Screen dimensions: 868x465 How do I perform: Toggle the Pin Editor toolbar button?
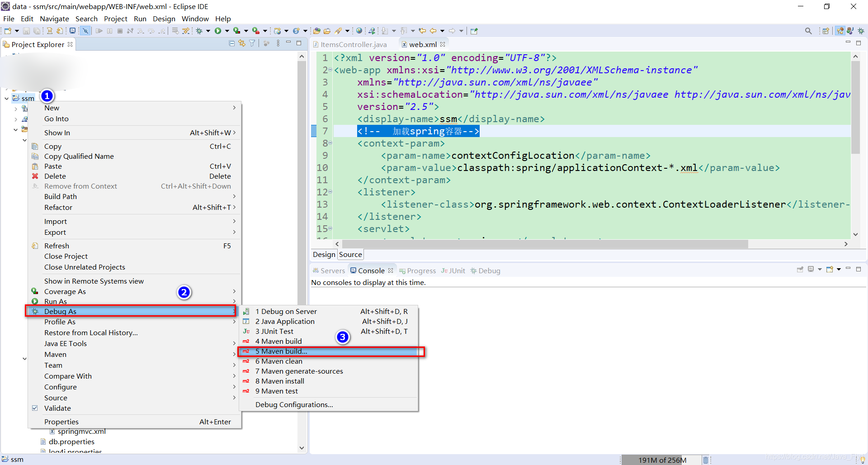click(473, 31)
